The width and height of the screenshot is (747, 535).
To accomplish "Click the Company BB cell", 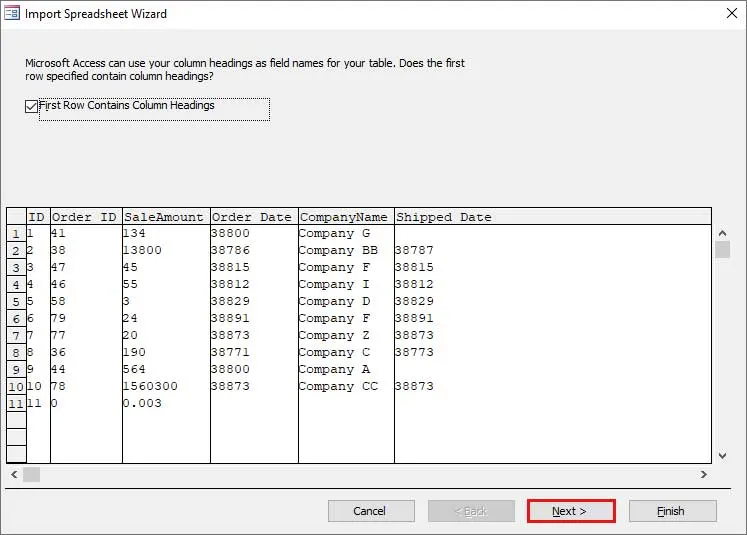I will click(x=338, y=250).
